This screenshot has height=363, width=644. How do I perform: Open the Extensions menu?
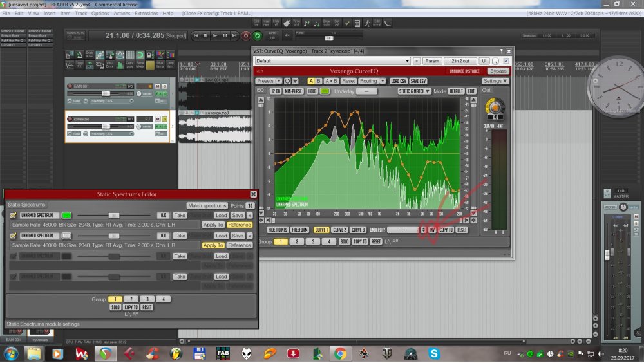pyautogui.click(x=146, y=13)
